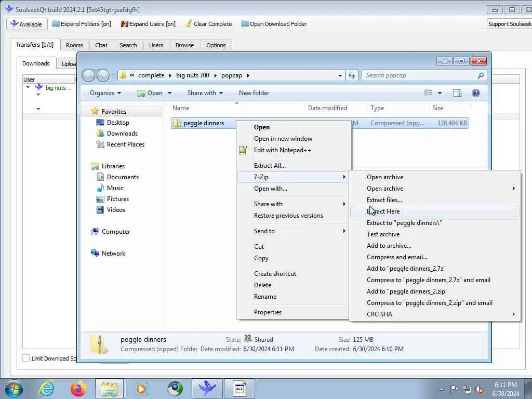Click Rename in context menu
The width and height of the screenshot is (532, 399).
click(293, 297)
